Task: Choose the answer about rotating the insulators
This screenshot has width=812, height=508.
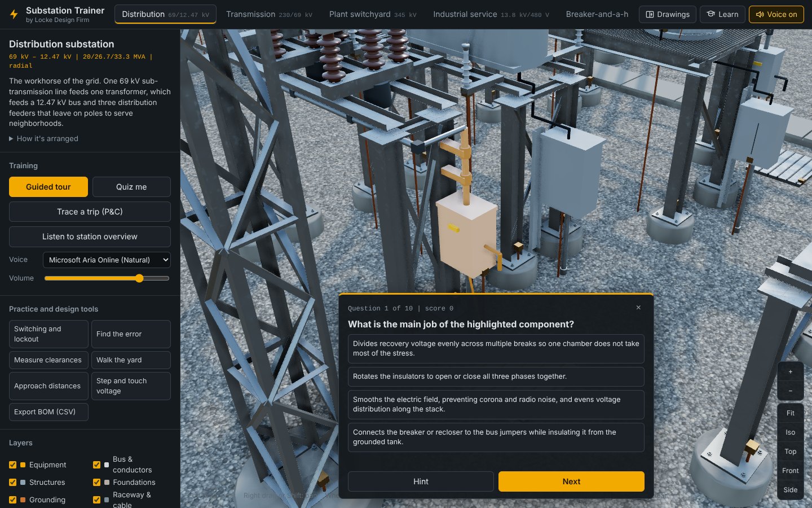Action: click(496, 376)
